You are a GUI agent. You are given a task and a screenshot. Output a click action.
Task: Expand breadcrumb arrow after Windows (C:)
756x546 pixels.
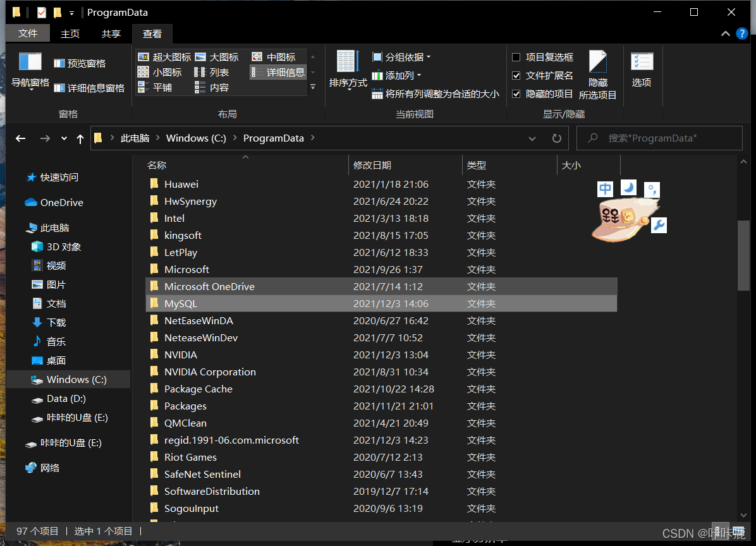tap(235, 138)
